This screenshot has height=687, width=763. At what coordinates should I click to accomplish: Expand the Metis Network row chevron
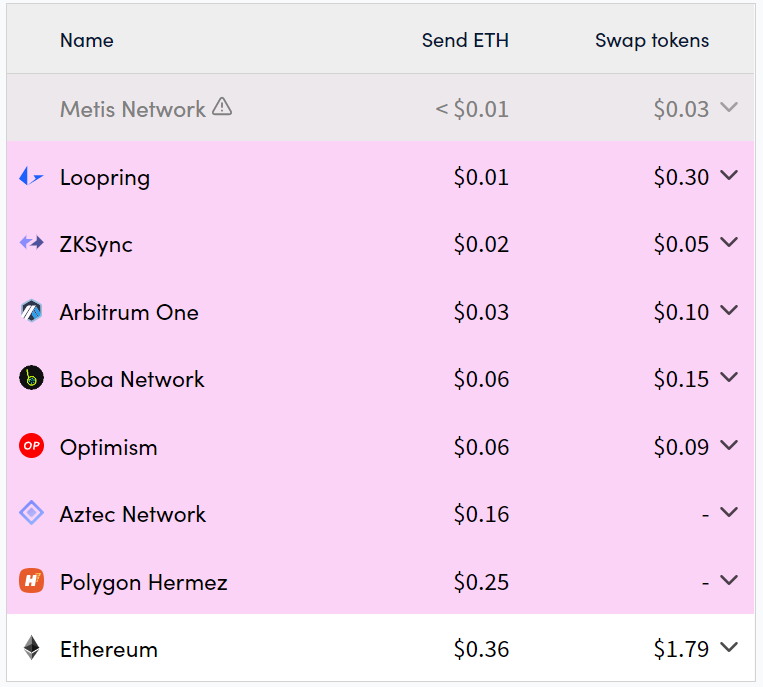click(x=729, y=107)
